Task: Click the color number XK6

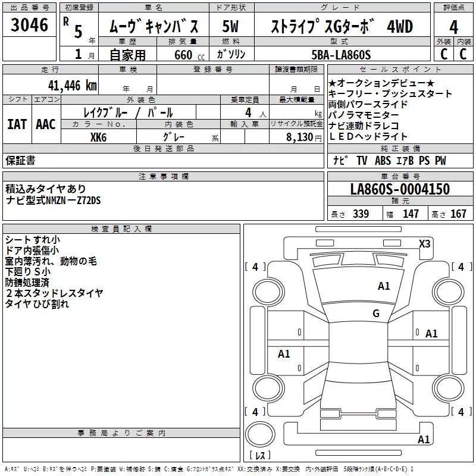Action: (98, 137)
